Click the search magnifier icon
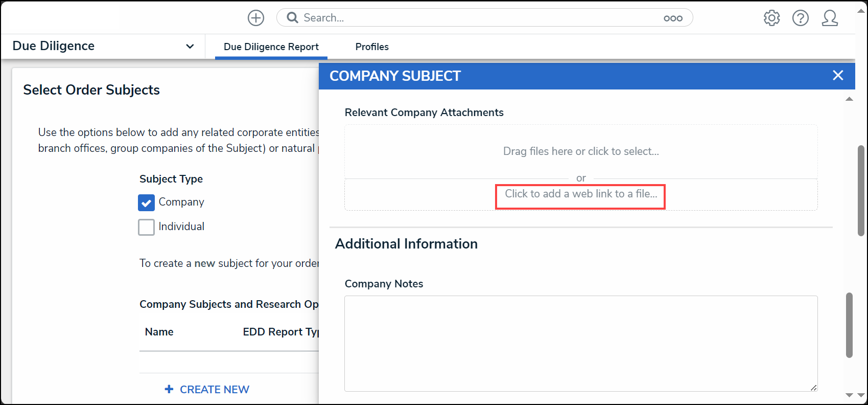Screen dimensions: 868x405 pyautogui.click(x=292, y=18)
